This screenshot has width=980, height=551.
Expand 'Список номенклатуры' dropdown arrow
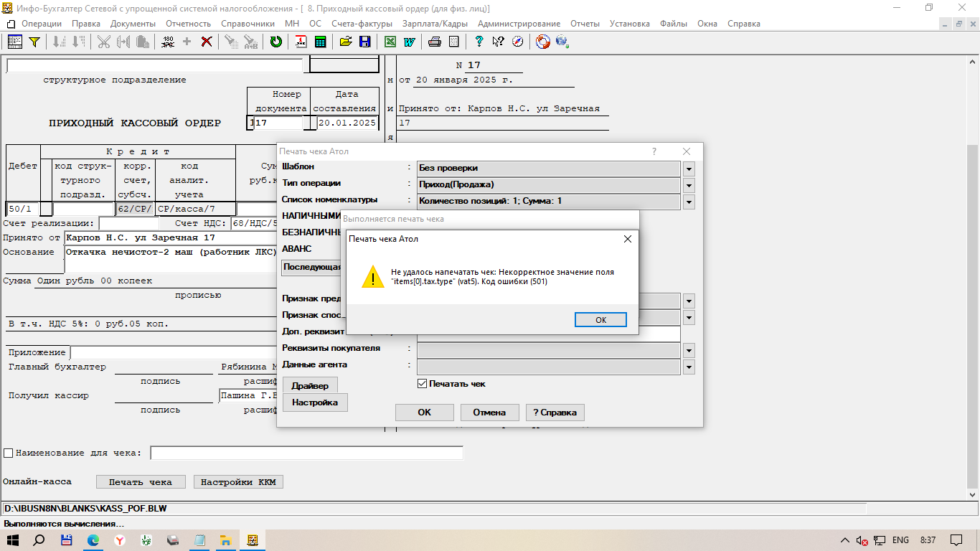coord(689,202)
